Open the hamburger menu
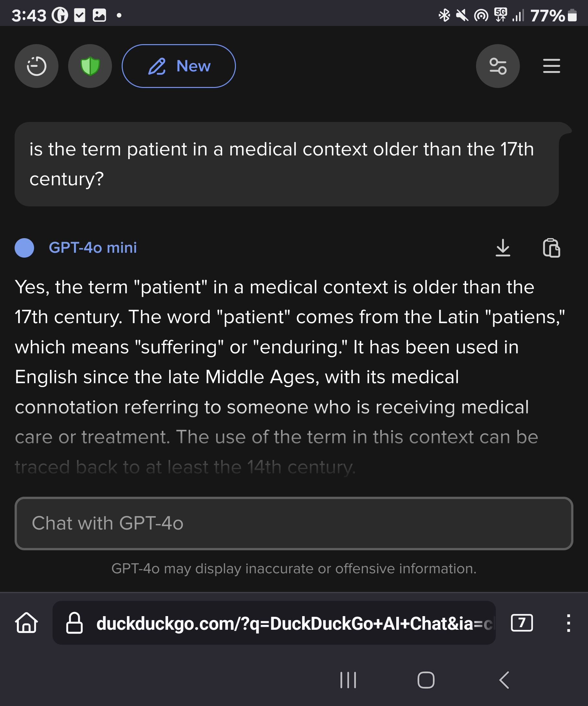This screenshot has width=588, height=706. tap(551, 66)
